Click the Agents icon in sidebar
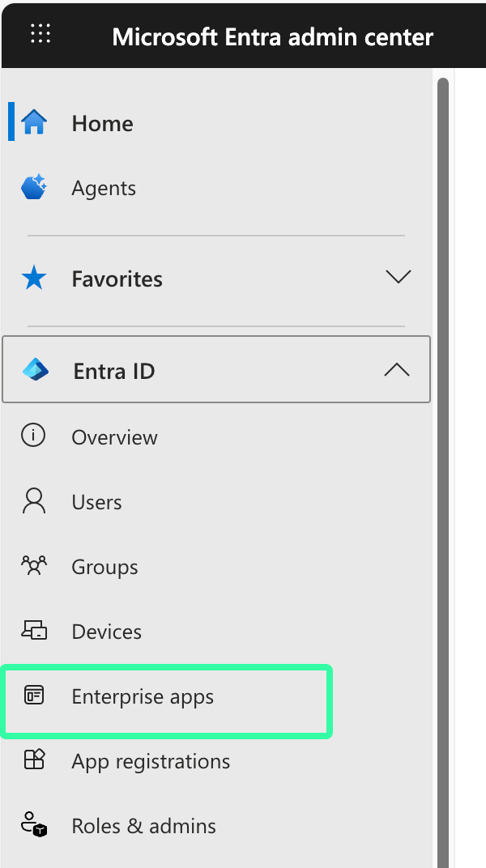This screenshot has width=486, height=868. point(34,188)
